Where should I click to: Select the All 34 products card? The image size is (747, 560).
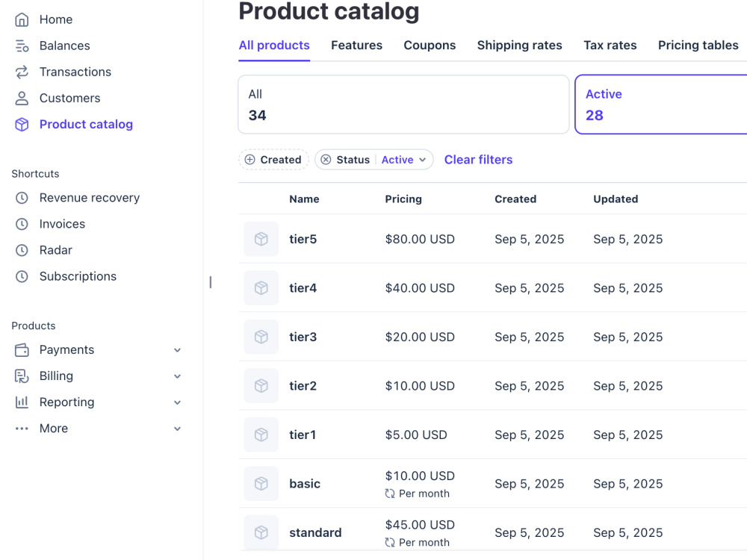click(403, 105)
